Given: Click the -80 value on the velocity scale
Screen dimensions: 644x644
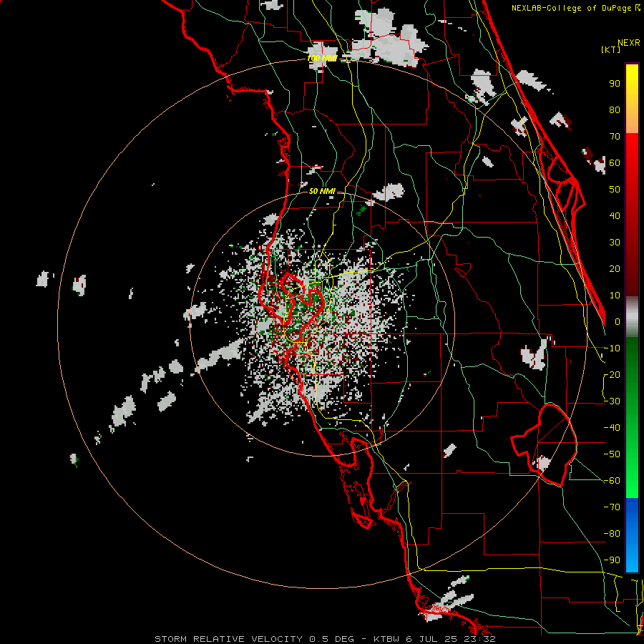Looking at the screenshot, I should tap(612, 534).
